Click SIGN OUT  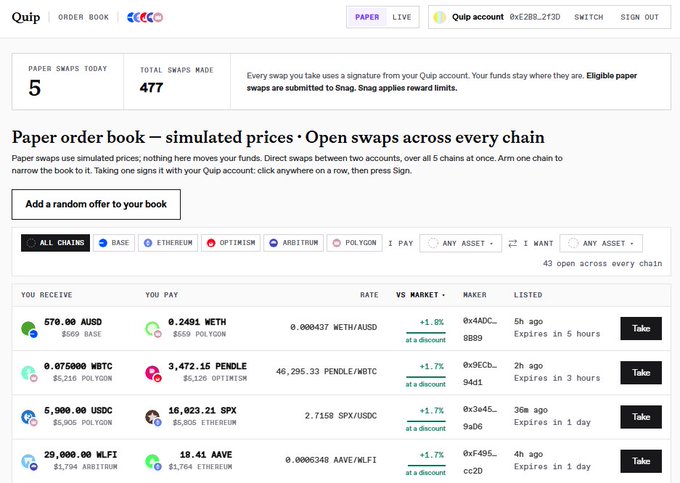[639, 17]
